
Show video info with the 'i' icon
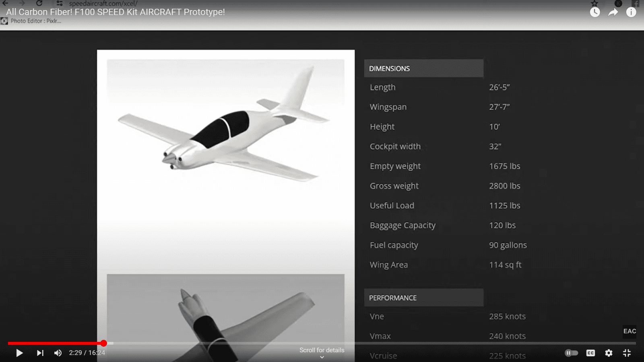point(631,12)
